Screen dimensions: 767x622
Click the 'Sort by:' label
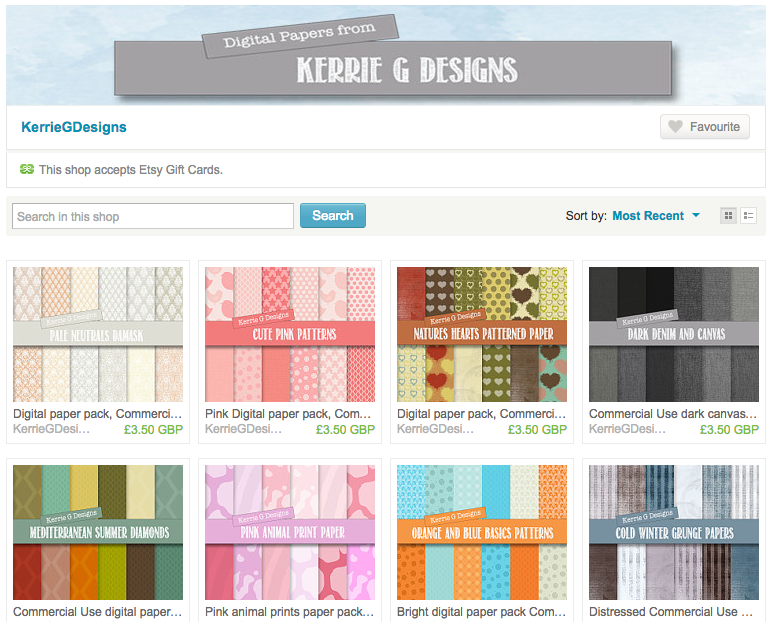(x=586, y=216)
